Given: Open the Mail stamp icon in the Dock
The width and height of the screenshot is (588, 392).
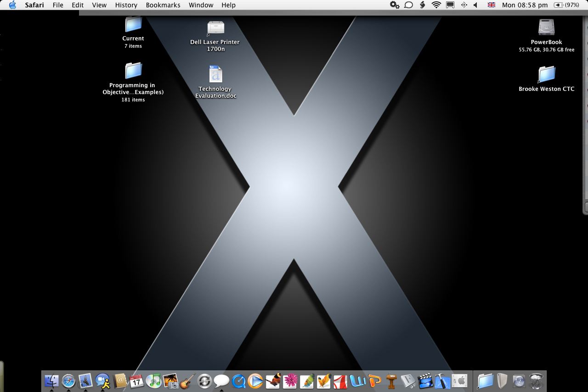Looking at the screenshot, I should click(x=85, y=381).
